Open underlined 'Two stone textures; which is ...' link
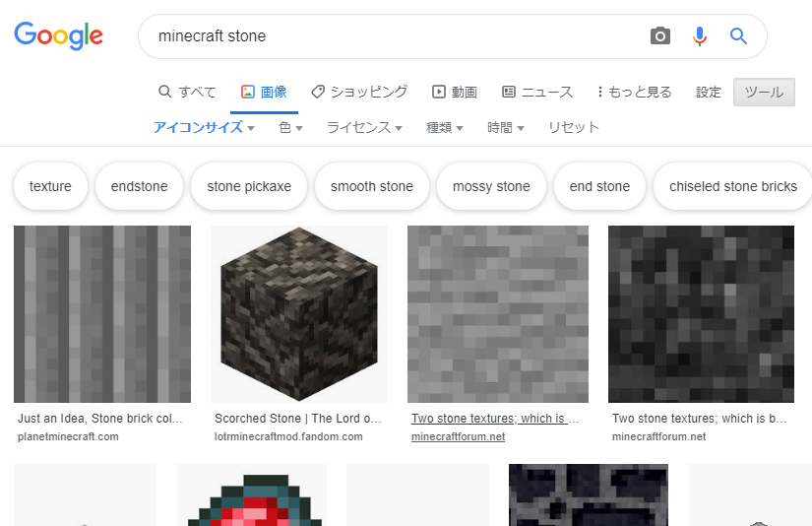Image resolution: width=812 pixels, height=526 pixels. [495, 419]
